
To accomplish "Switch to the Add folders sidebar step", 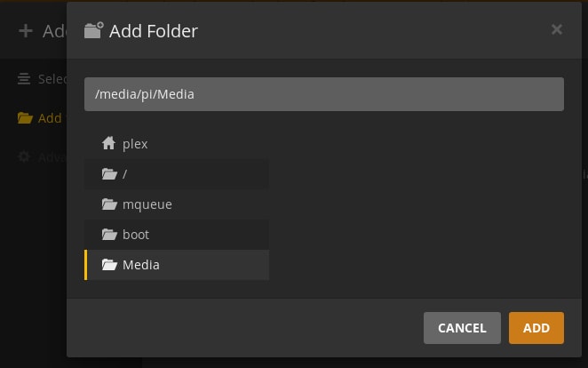I will (x=39, y=118).
